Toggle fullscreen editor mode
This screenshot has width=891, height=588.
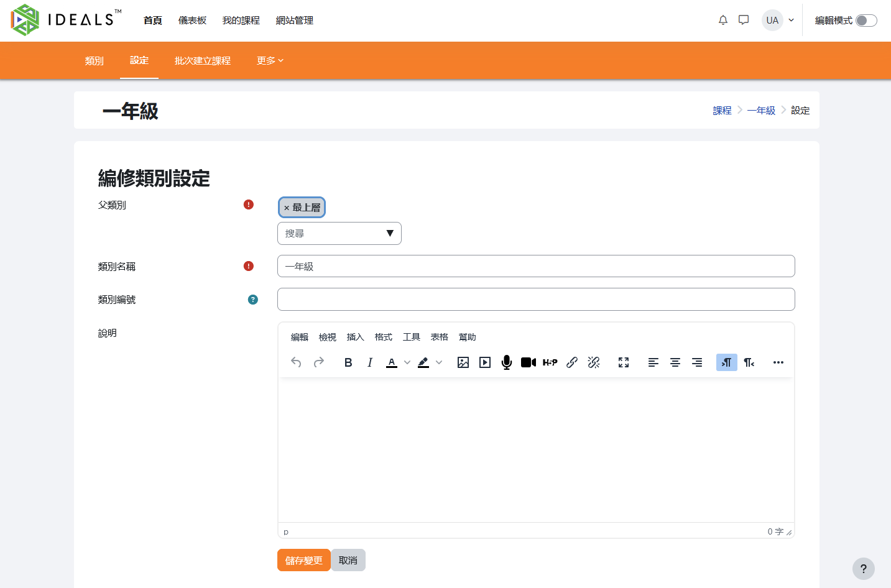pyautogui.click(x=624, y=362)
